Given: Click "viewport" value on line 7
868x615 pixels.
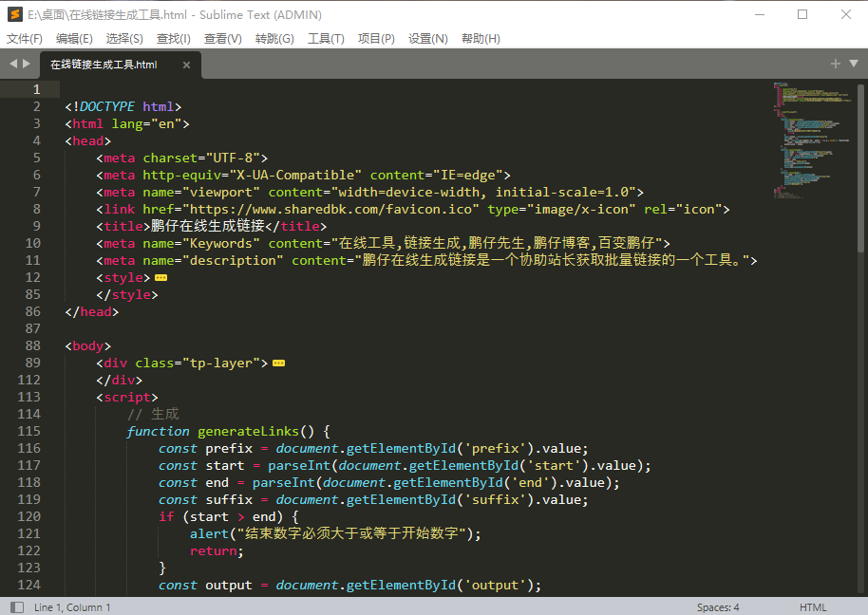Looking at the screenshot, I should tap(221, 193).
